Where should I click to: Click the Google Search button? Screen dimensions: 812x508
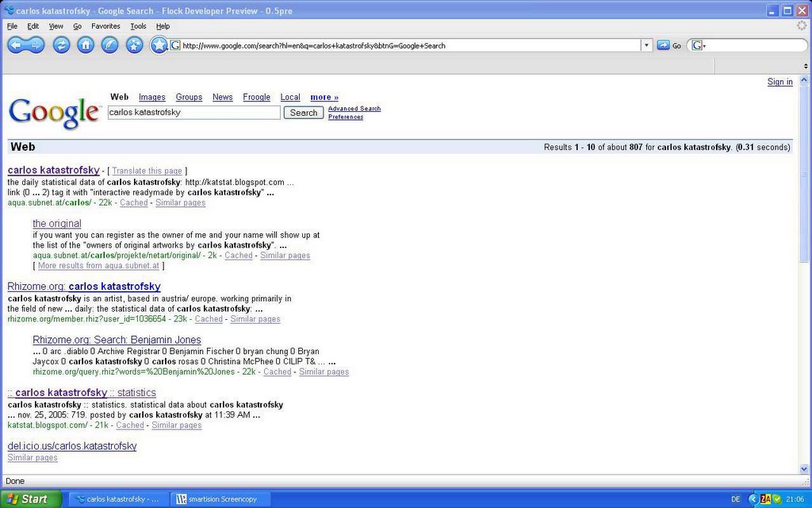point(304,113)
